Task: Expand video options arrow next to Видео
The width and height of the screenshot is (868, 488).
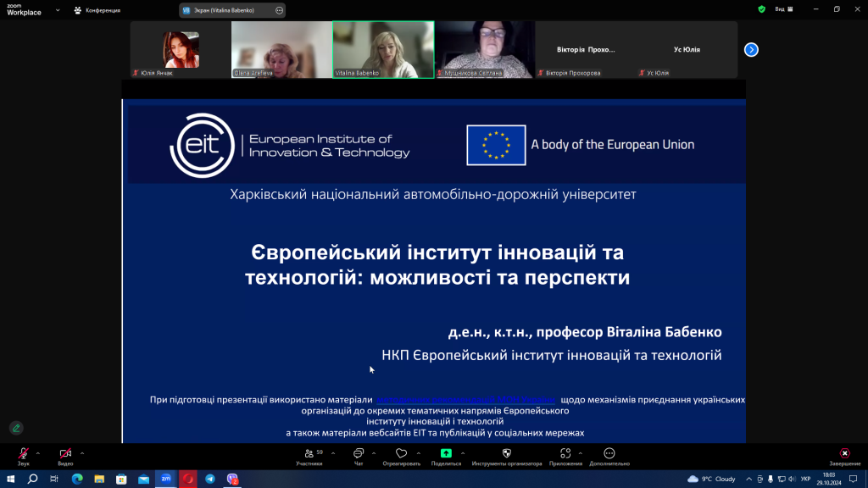Action: click(x=82, y=454)
